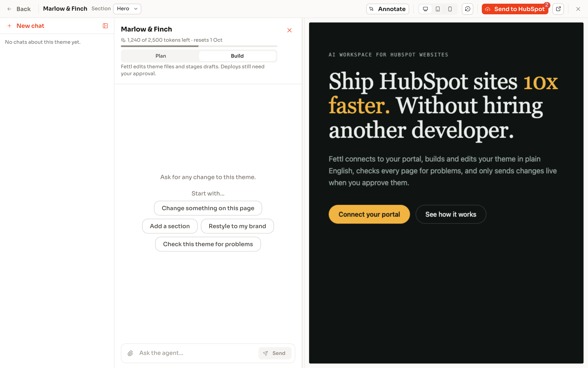This screenshot has width=588, height=368.
Task: Open the Hero section dropdown
Action: click(x=127, y=9)
